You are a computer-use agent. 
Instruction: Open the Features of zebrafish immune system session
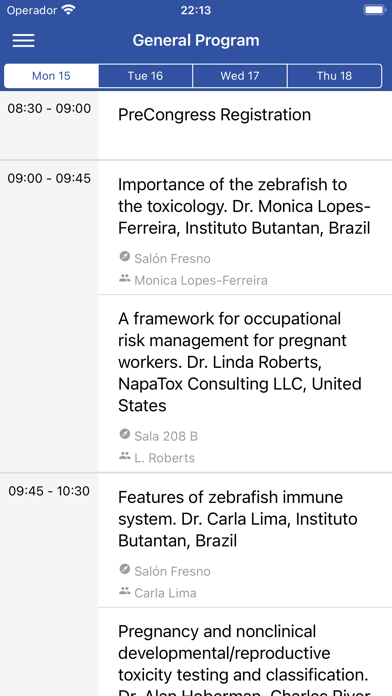[x=245, y=540]
